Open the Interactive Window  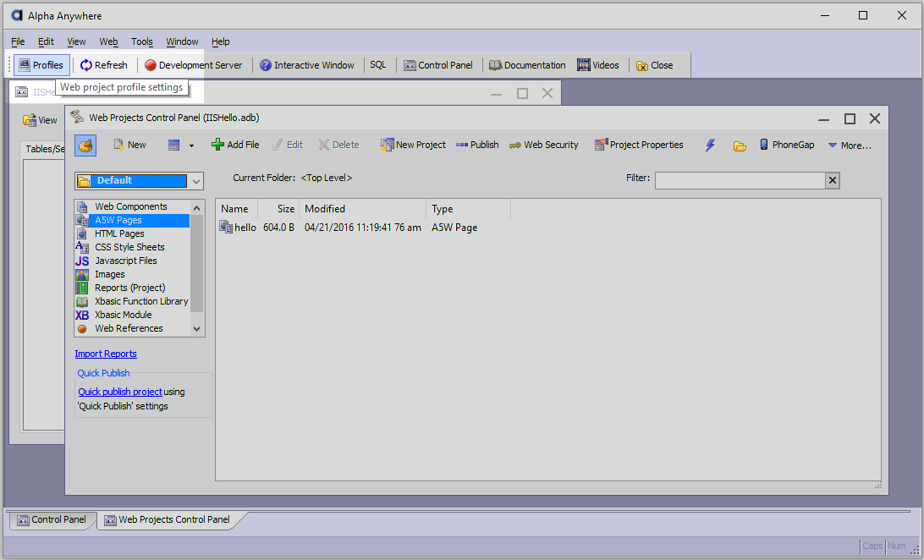click(x=307, y=65)
